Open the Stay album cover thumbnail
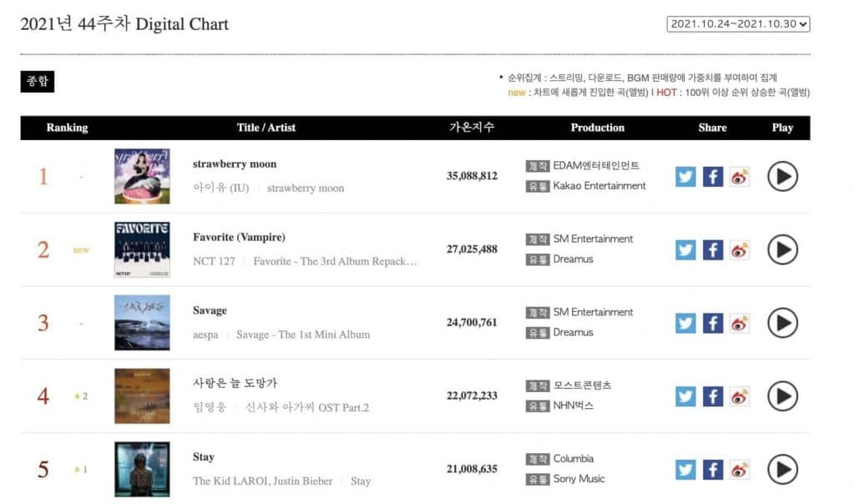 click(x=142, y=469)
